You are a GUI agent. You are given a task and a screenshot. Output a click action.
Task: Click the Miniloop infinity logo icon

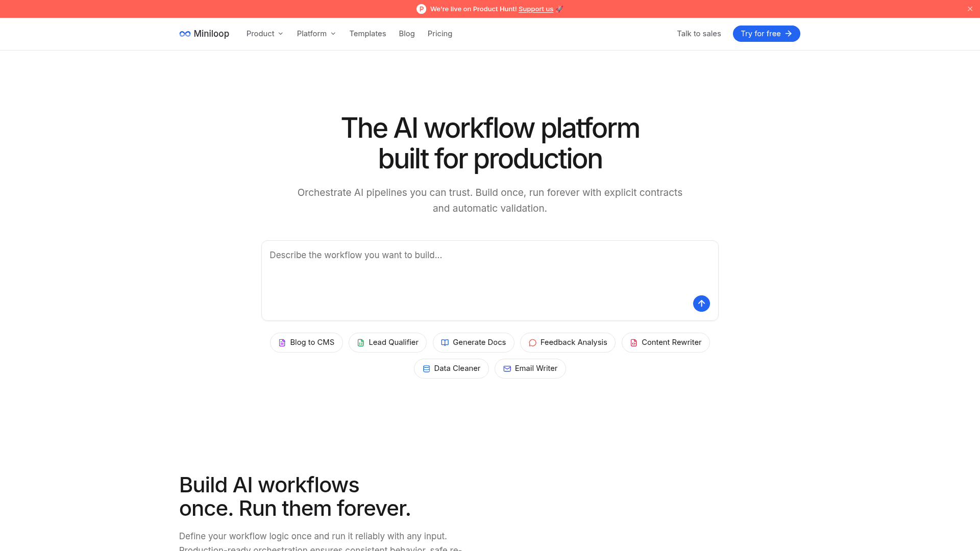click(x=185, y=34)
